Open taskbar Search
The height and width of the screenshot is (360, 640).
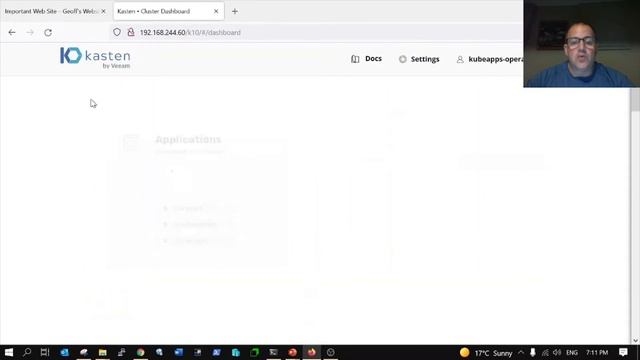point(27,352)
